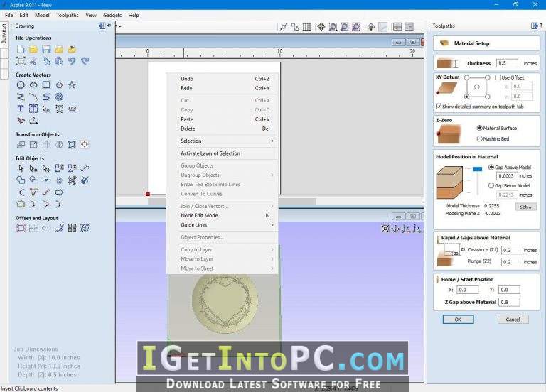Select the spiral texture vector tool
The height and width of the screenshot is (392, 546).
[59, 97]
